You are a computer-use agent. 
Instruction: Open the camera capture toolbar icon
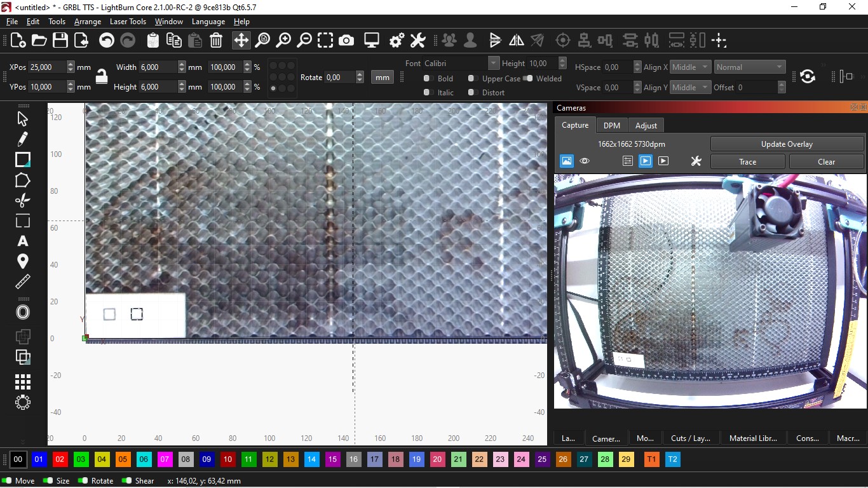346,41
